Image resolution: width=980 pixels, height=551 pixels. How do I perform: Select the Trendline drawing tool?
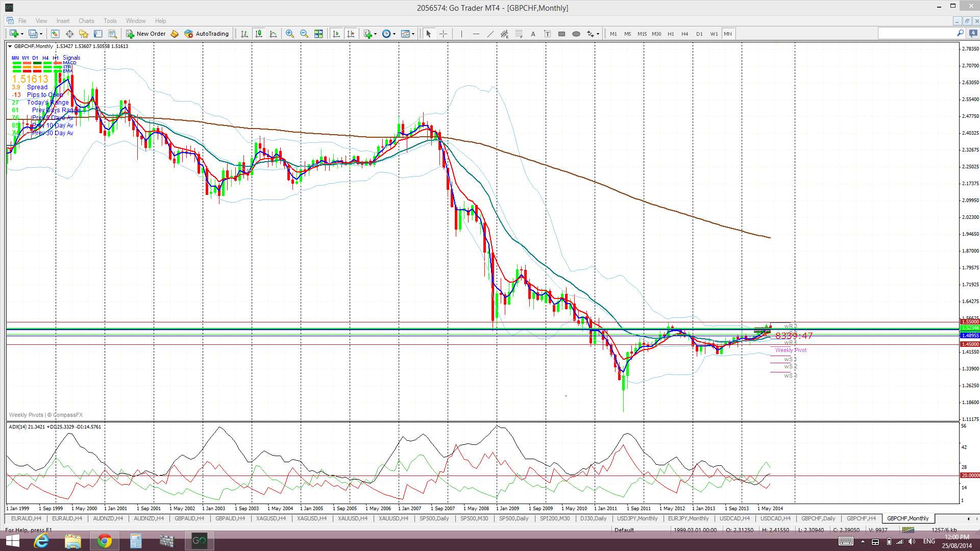490,34
